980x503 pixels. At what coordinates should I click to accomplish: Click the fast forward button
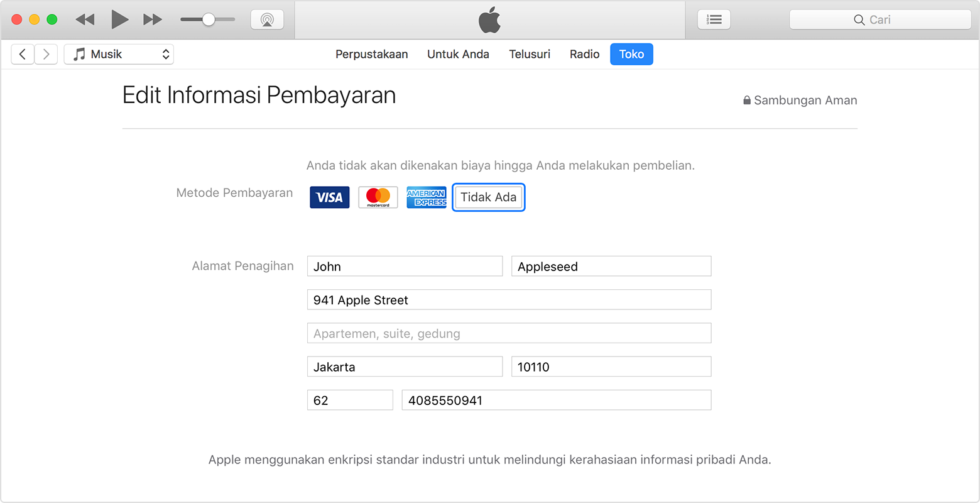[x=152, y=19]
